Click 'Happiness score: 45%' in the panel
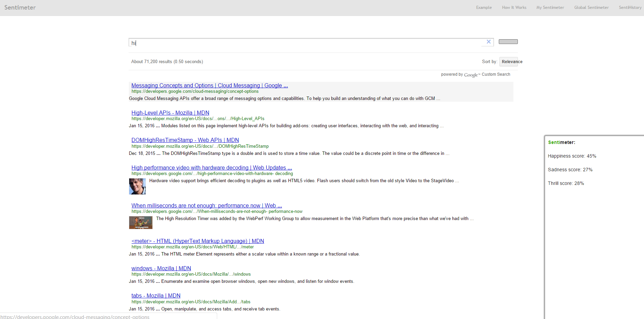 [572, 156]
